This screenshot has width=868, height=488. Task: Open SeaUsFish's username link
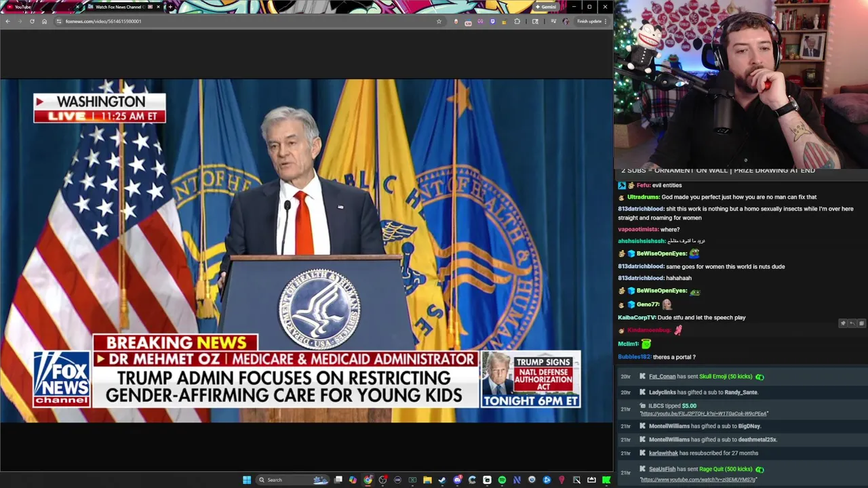pos(662,469)
